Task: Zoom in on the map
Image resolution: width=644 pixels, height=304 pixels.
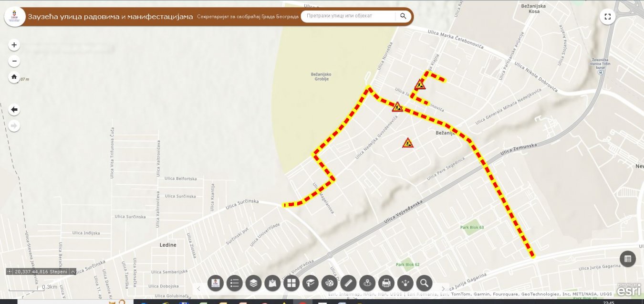Action: point(14,45)
